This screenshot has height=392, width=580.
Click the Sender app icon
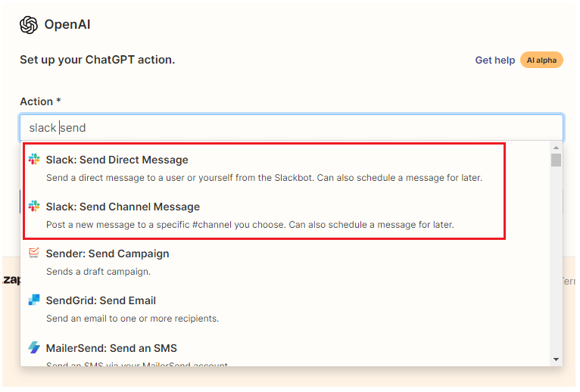[x=34, y=254]
